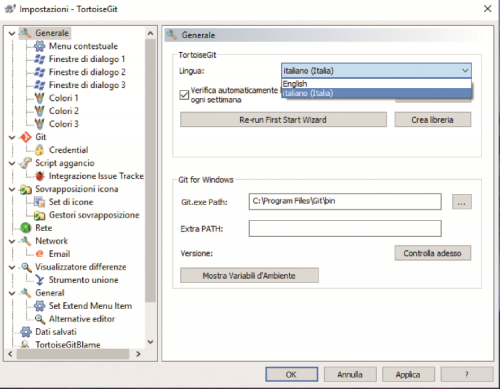Click the Rete green globe icon
The width and height of the screenshot is (500, 389).
click(x=26, y=228)
